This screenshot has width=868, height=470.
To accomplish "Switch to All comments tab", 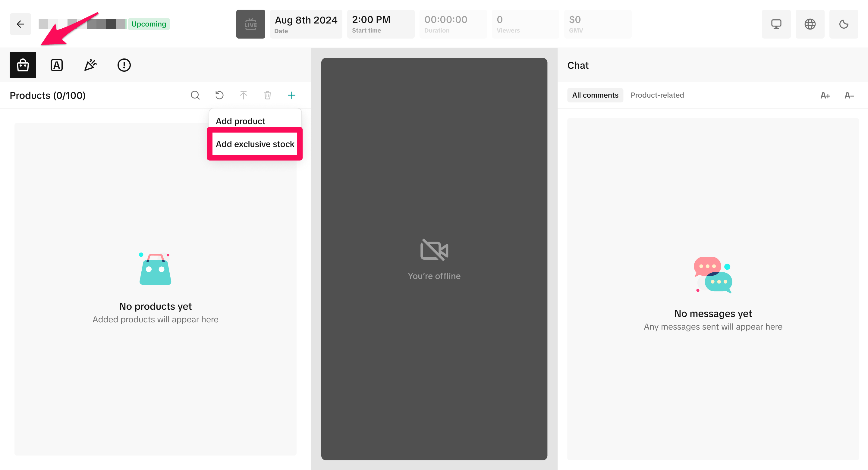I will [595, 95].
